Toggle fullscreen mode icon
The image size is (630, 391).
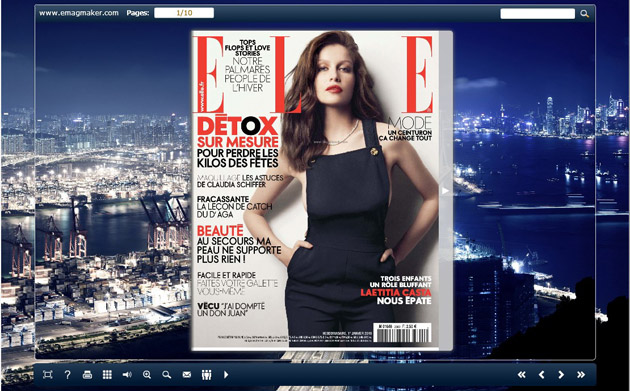coord(48,375)
